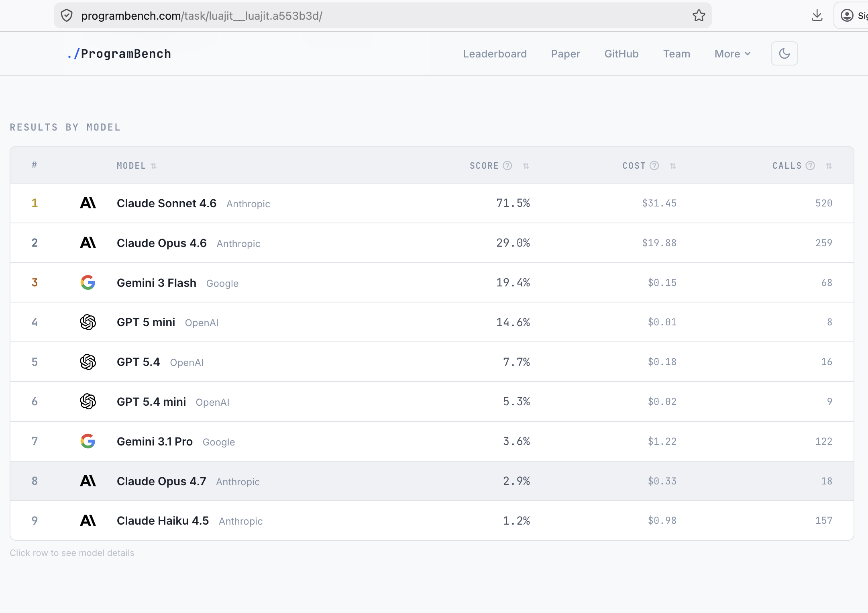Go to the GitHub nav link
Image resolution: width=868 pixels, height=613 pixels.
[621, 54]
